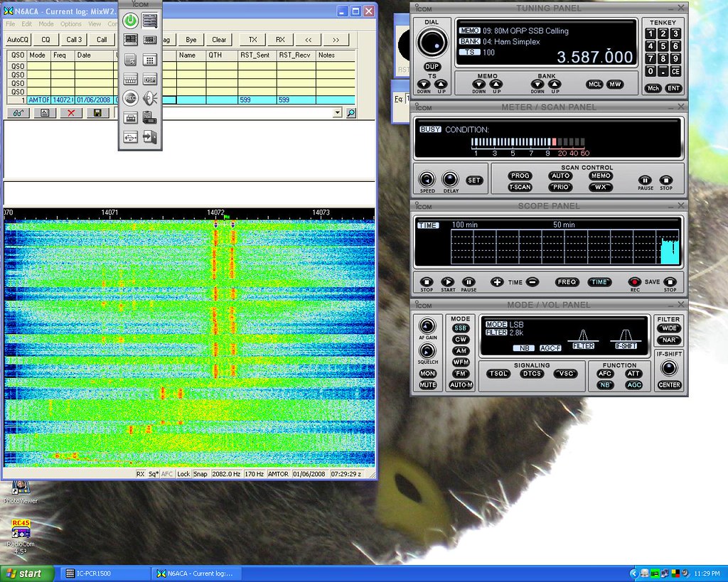
Task: Open the Windows start button
Action: [27, 573]
